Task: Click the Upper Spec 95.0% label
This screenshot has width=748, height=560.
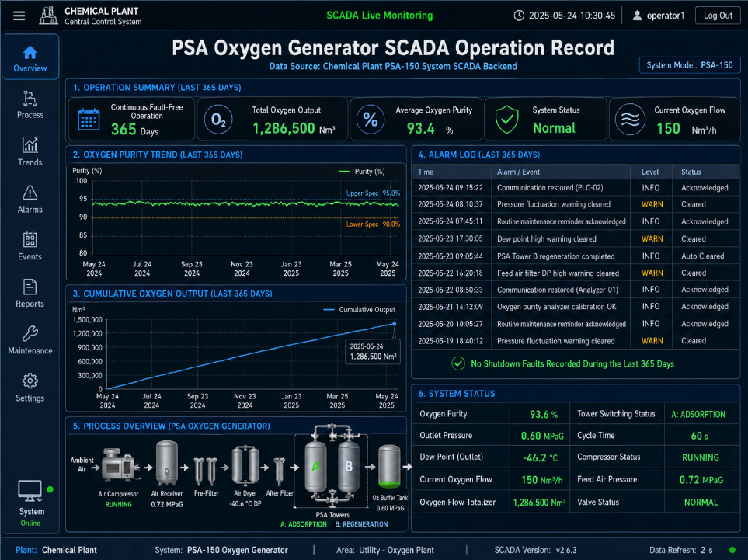Action: tap(373, 193)
